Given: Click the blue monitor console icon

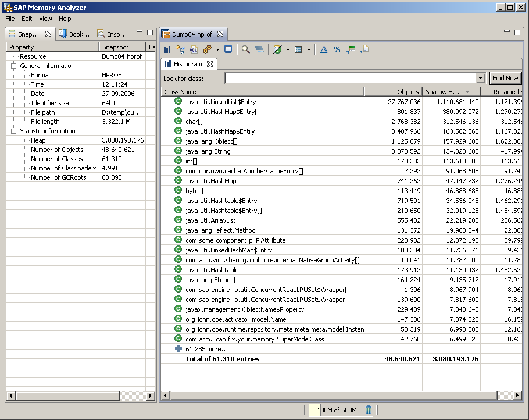Looking at the screenshot, I should coord(228,49).
